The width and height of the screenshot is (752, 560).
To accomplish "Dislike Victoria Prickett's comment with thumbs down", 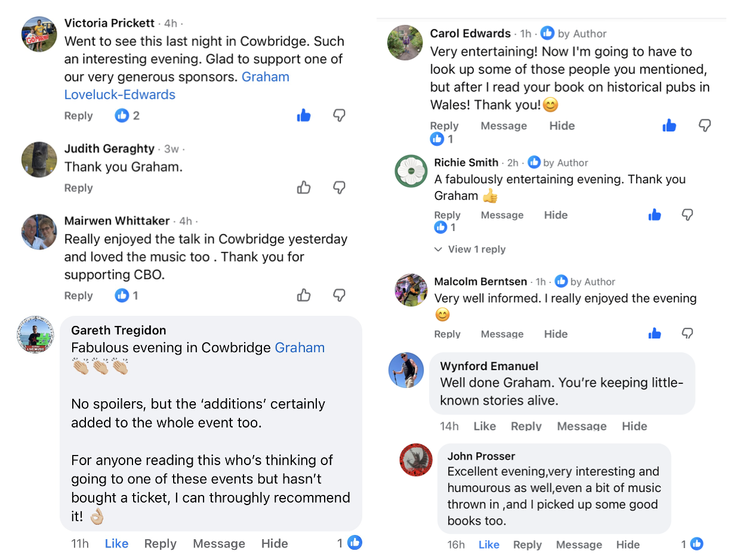I will (x=339, y=115).
